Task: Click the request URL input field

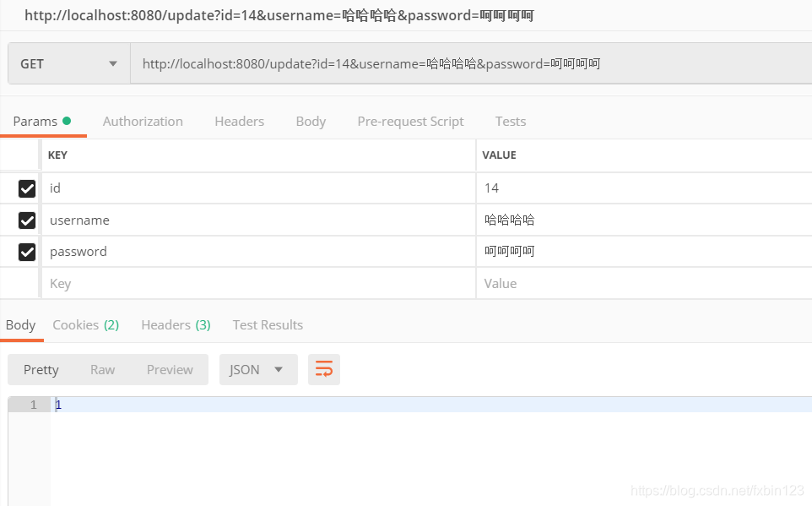Action: [471, 63]
